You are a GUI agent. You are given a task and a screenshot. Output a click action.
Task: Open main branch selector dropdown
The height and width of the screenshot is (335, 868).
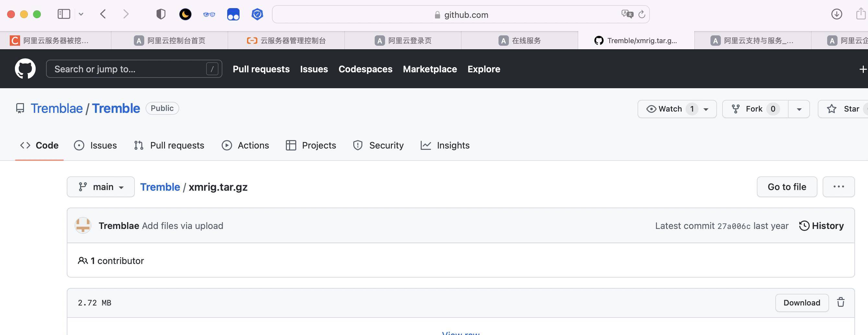tap(101, 187)
